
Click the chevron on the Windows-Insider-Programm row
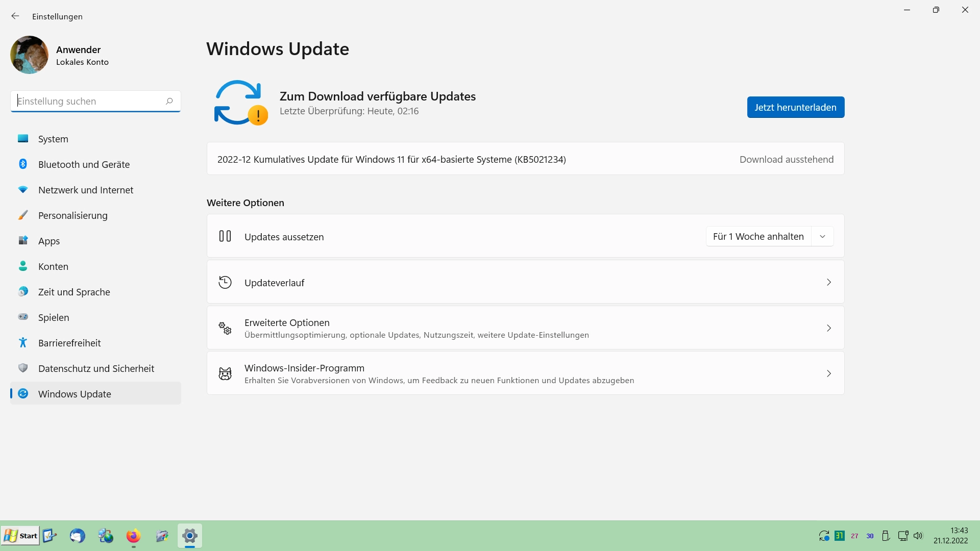(x=829, y=373)
